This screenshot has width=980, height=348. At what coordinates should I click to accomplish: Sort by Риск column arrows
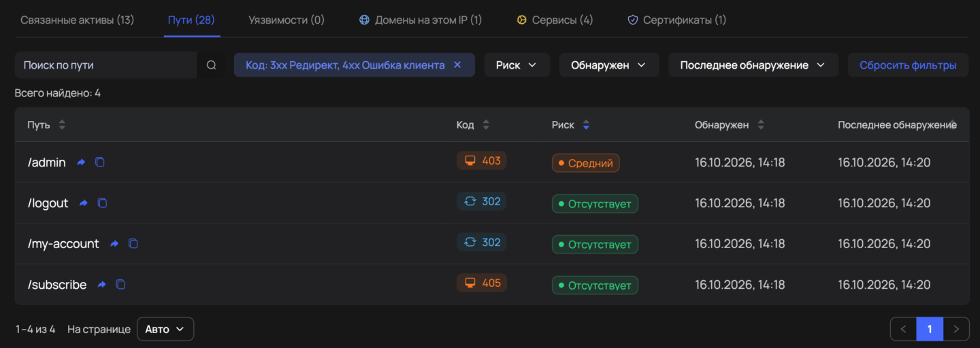pos(586,125)
